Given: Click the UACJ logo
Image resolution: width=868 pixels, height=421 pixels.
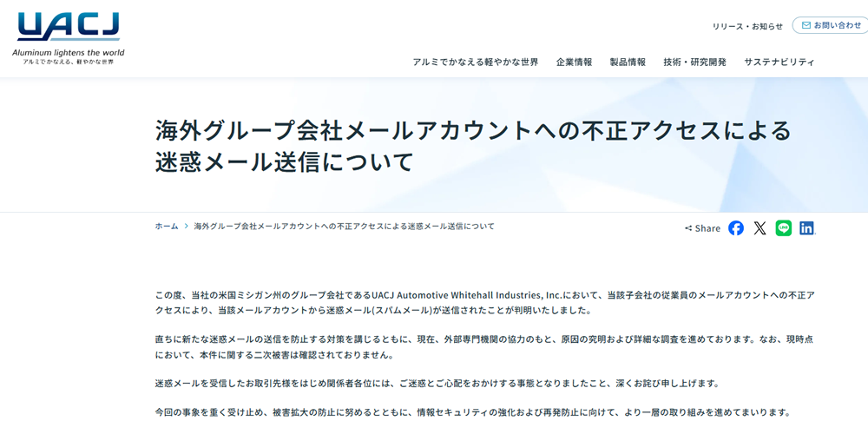Looking at the screenshot, I should tap(68, 28).
